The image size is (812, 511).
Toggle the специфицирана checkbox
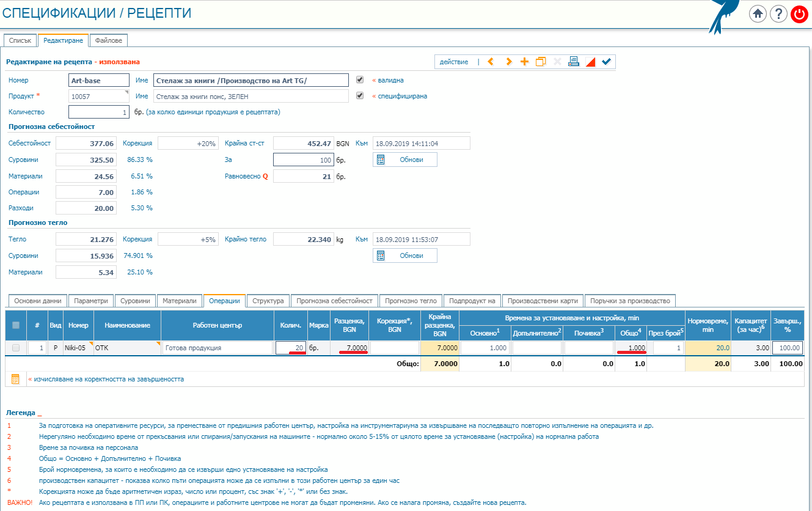(360, 95)
